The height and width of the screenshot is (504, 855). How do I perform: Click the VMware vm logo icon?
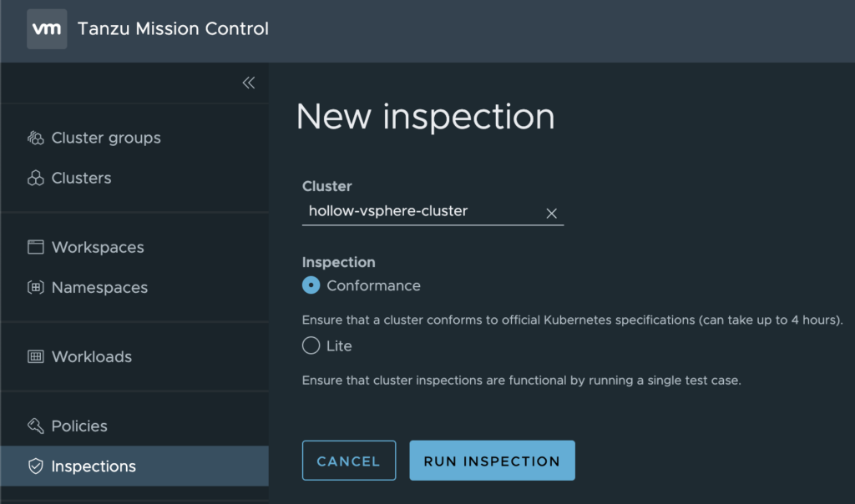[x=47, y=29]
